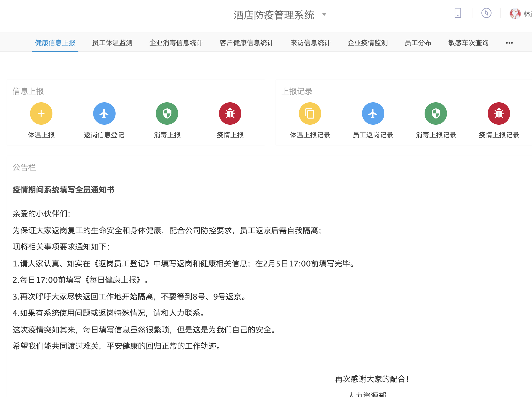Click the yellow plus 体温上报 icon
Image resolution: width=532 pixels, height=397 pixels.
(x=41, y=114)
